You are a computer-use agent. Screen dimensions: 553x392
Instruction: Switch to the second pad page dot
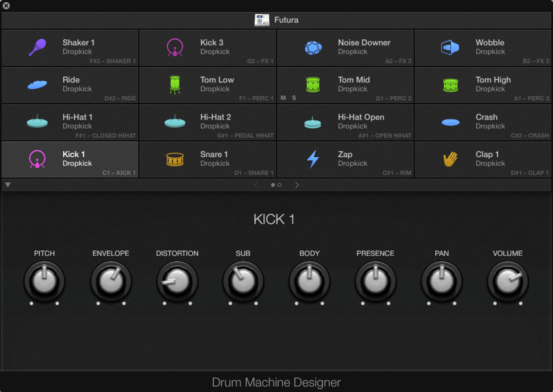point(279,185)
